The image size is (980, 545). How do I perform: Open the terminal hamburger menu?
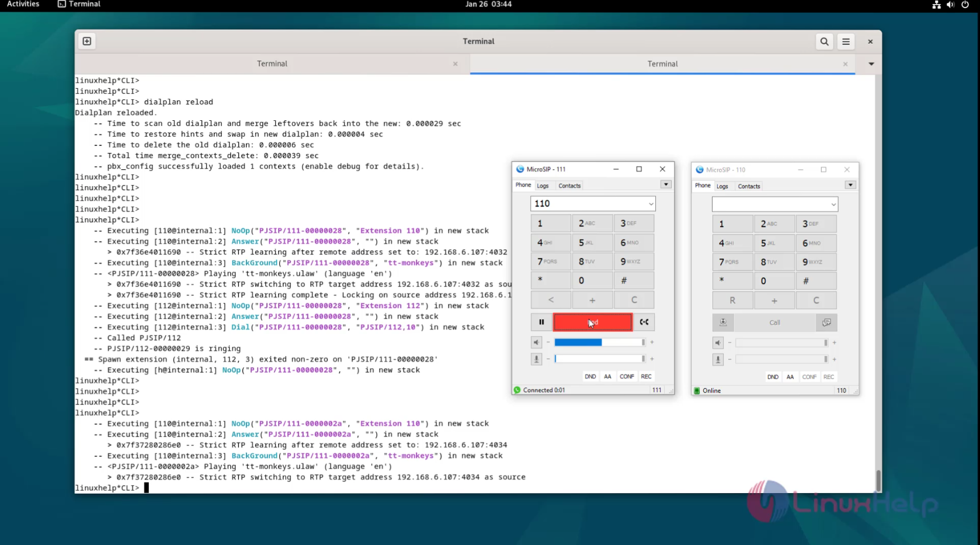click(x=846, y=41)
